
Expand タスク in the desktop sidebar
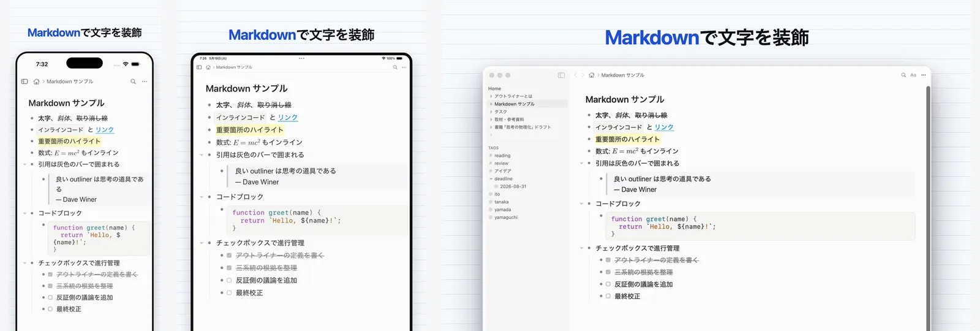[x=491, y=112]
